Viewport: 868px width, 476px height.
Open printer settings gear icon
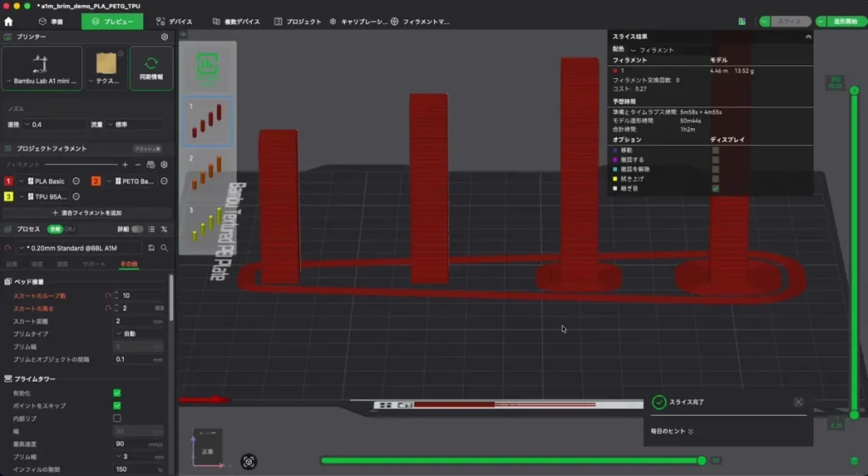coord(164,36)
